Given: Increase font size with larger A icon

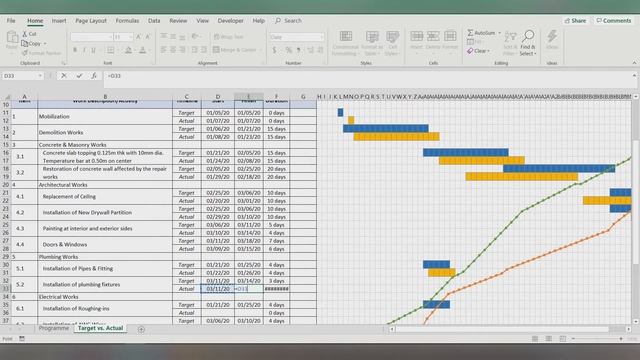Looking at the screenshot, I should [138, 37].
